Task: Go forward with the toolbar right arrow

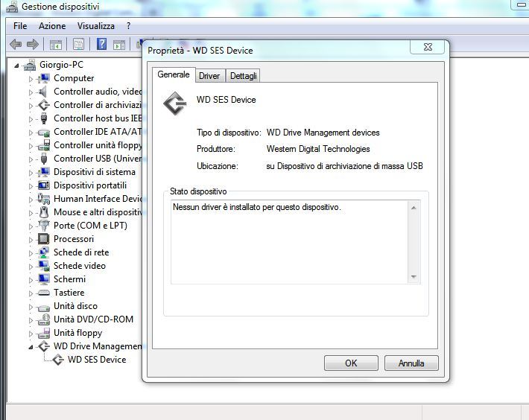Action: point(33,44)
